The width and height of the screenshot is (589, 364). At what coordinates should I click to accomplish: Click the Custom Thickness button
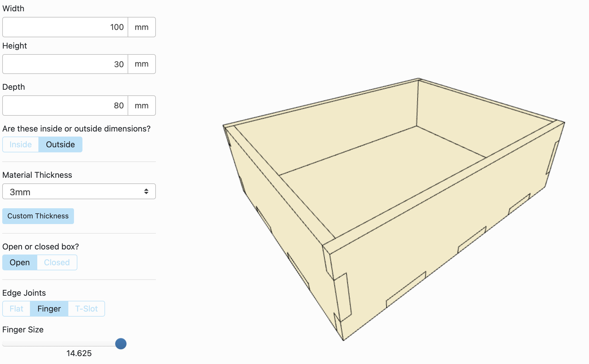[38, 216]
